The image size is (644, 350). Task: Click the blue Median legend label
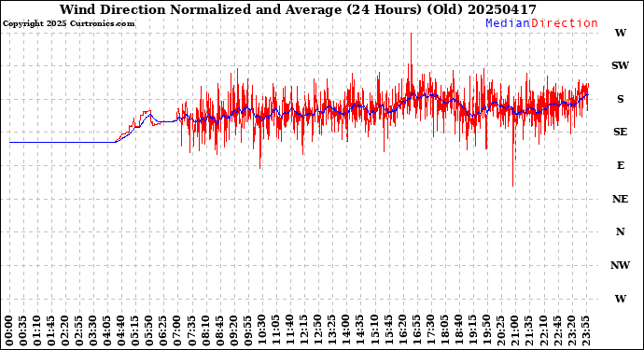click(x=508, y=23)
